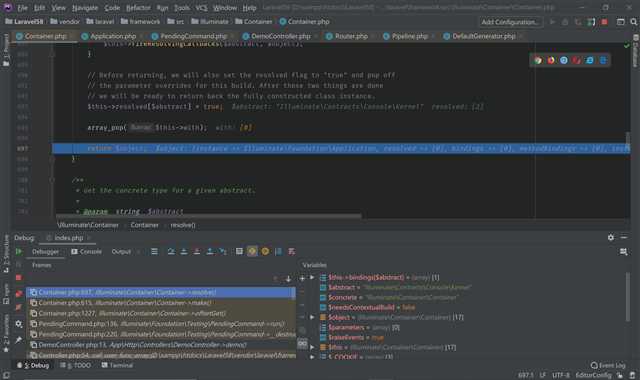
Task: Click the editor horizontal scrollbar
Action: click(x=209, y=216)
